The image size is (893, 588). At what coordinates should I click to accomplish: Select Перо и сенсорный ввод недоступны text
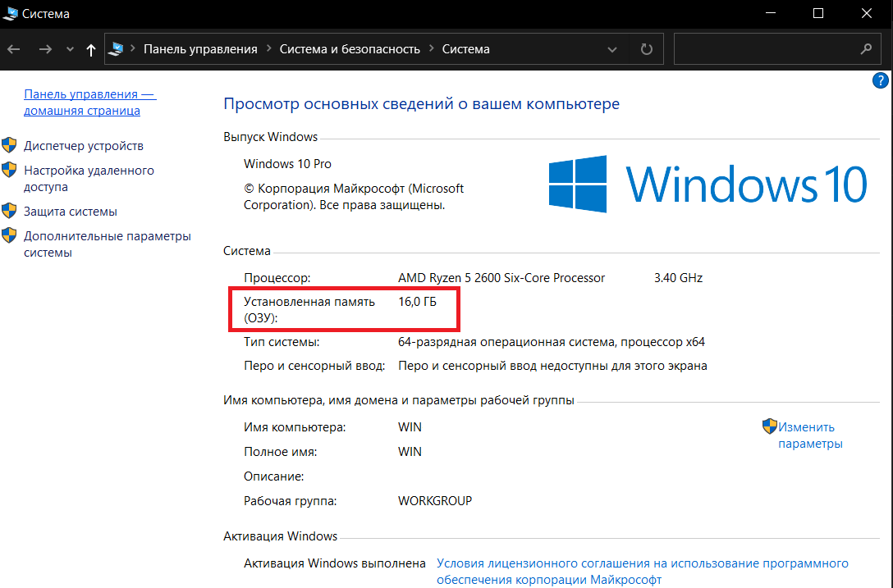[x=552, y=366]
